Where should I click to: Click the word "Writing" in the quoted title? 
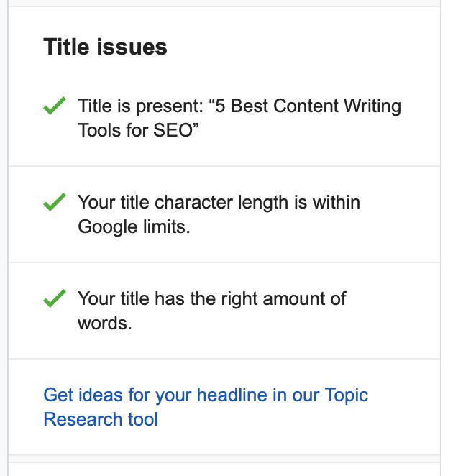point(372,106)
